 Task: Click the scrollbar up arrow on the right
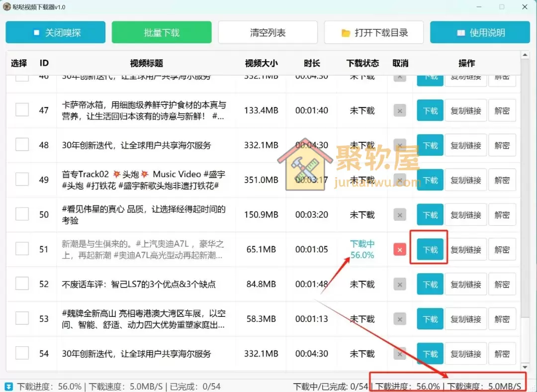(526, 55)
